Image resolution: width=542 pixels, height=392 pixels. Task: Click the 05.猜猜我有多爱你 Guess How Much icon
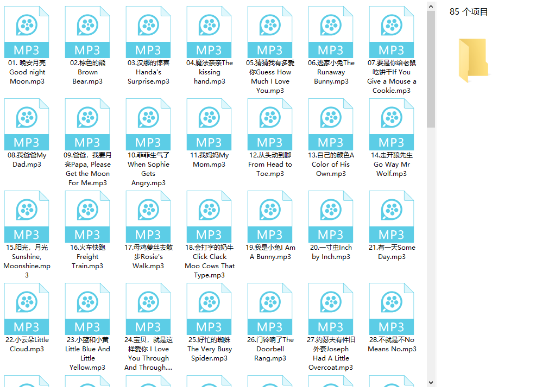click(x=270, y=32)
